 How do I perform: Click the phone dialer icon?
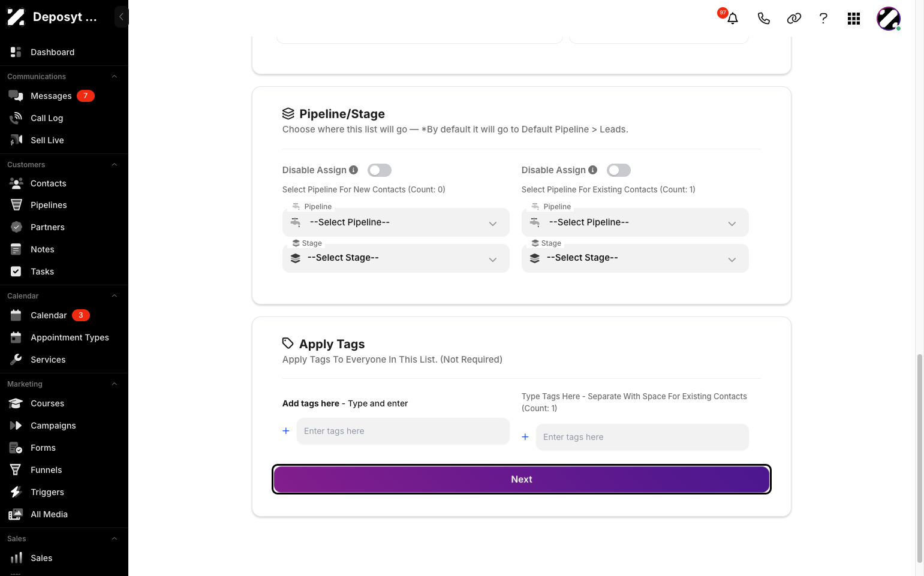[x=763, y=19]
